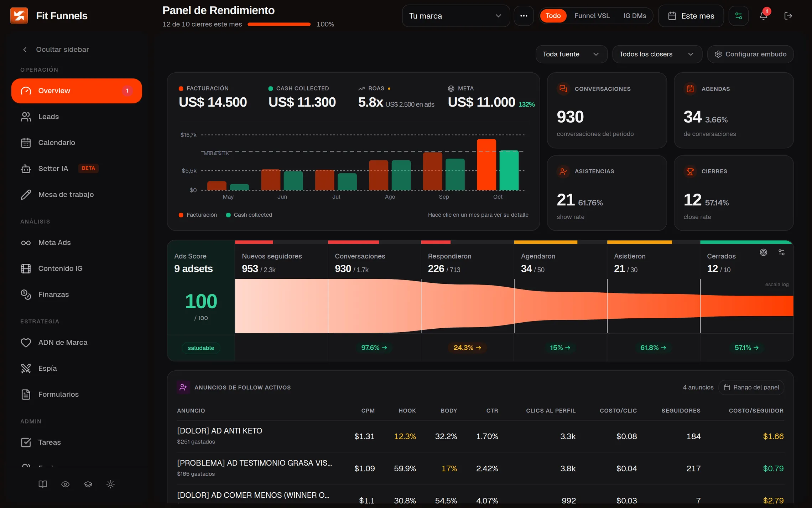Click the Fit Funnels logo icon
Image resolution: width=812 pixels, height=508 pixels.
(x=19, y=16)
